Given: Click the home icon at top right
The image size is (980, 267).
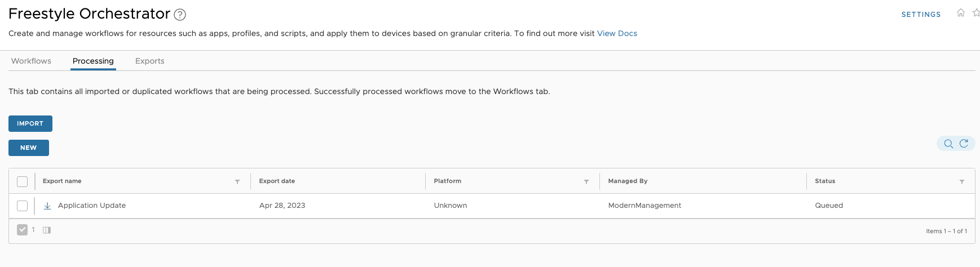Looking at the screenshot, I should click(x=961, y=13).
